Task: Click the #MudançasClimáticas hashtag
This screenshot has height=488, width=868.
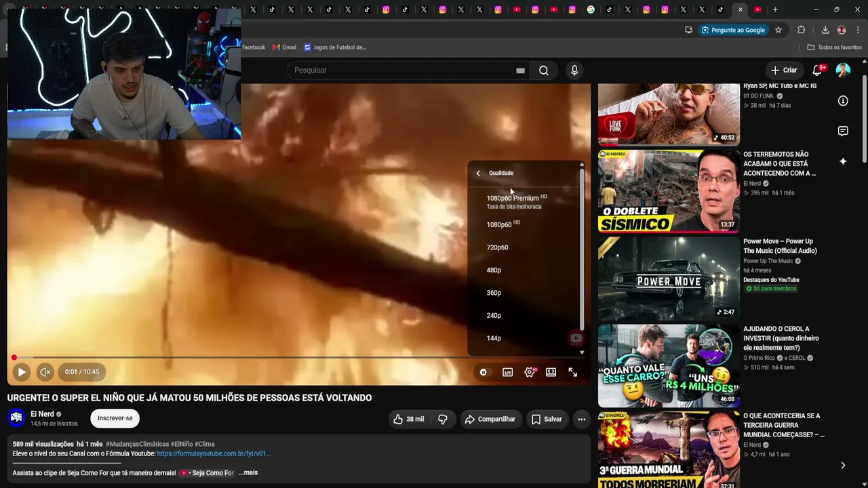Action: point(137,444)
